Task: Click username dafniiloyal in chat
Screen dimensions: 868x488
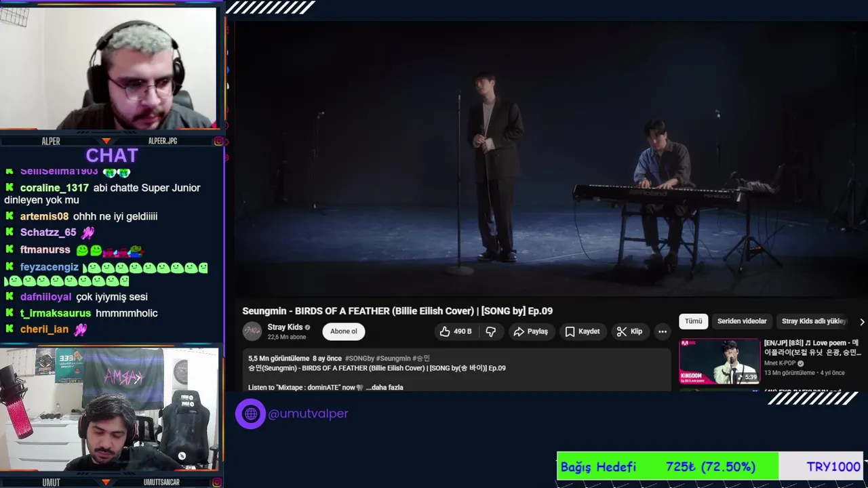Action: coord(45,297)
